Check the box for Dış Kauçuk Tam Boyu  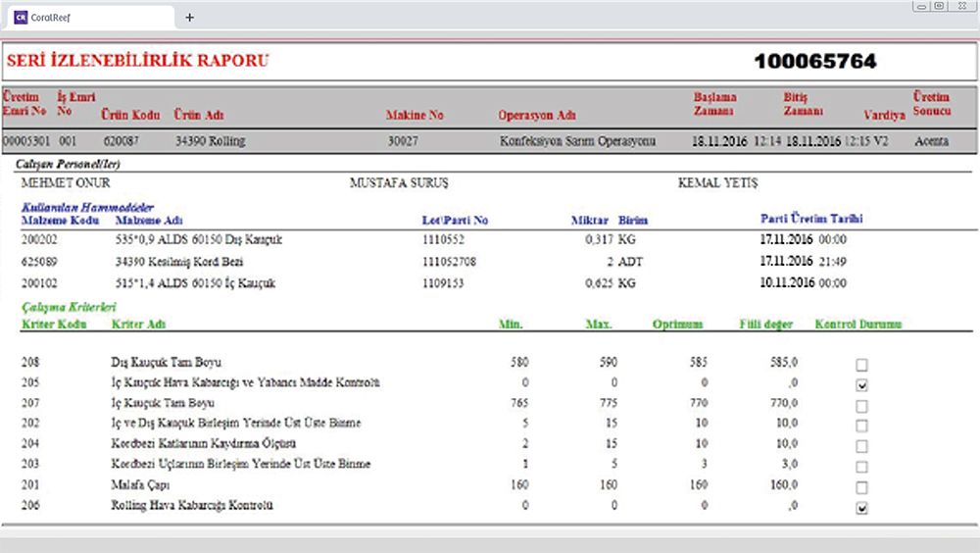[x=861, y=365]
